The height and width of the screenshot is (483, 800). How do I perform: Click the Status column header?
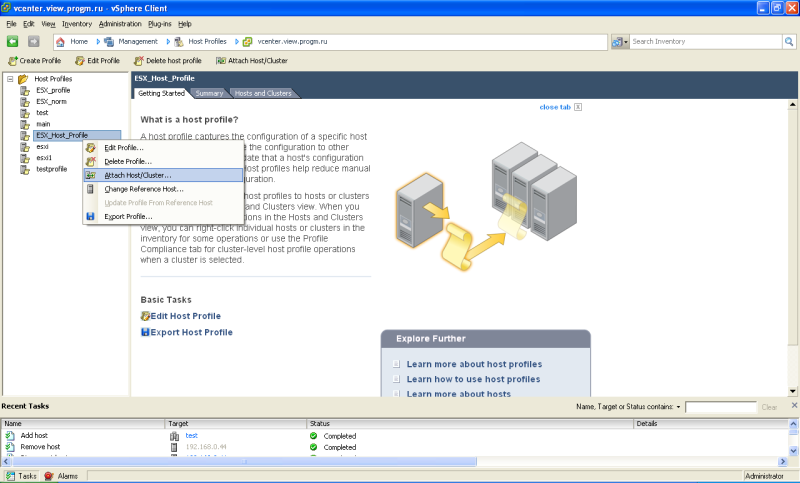click(469, 424)
